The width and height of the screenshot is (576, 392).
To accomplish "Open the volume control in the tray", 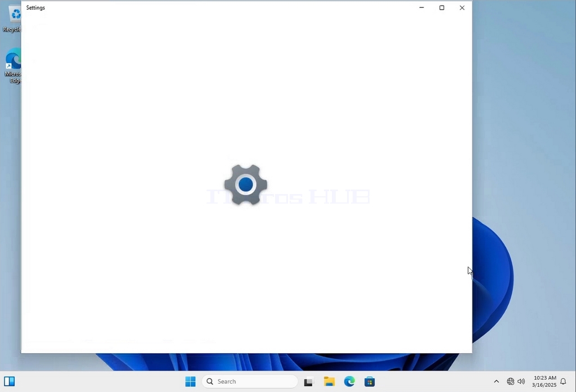I will pos(521,381).
